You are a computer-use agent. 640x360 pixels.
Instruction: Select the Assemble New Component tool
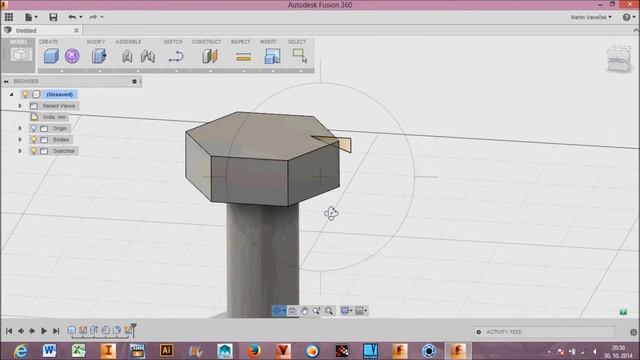point(127,56)
